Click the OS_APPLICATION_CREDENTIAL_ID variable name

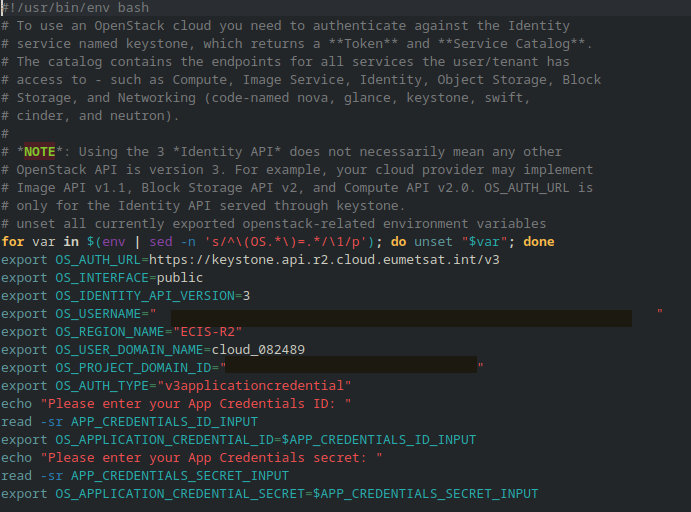[164, 440]
